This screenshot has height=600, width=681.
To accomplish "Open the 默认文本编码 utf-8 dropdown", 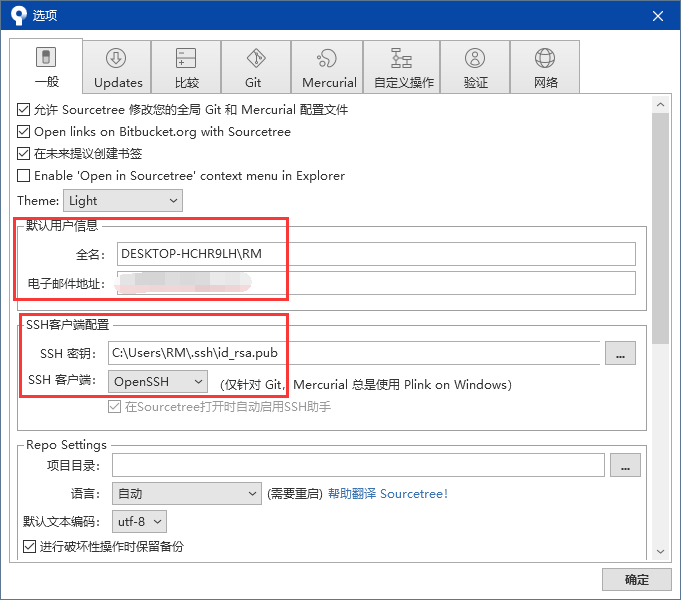I will coord(139,521).
